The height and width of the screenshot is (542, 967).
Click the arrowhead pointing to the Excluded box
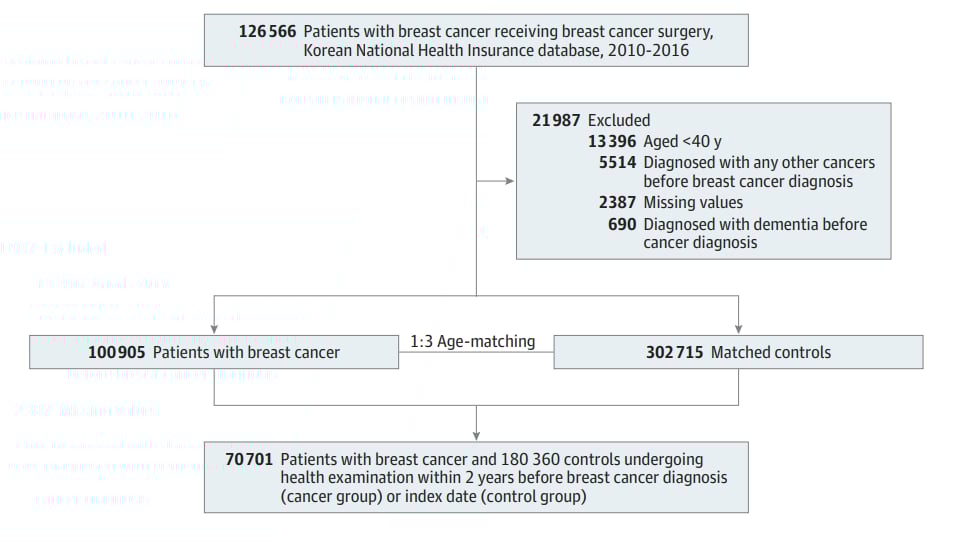coord(511,182)
